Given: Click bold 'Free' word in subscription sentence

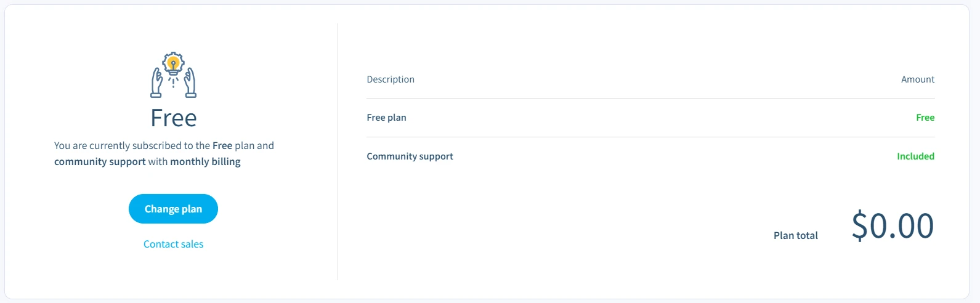Looking at the screenshot, I should [222, 146].
